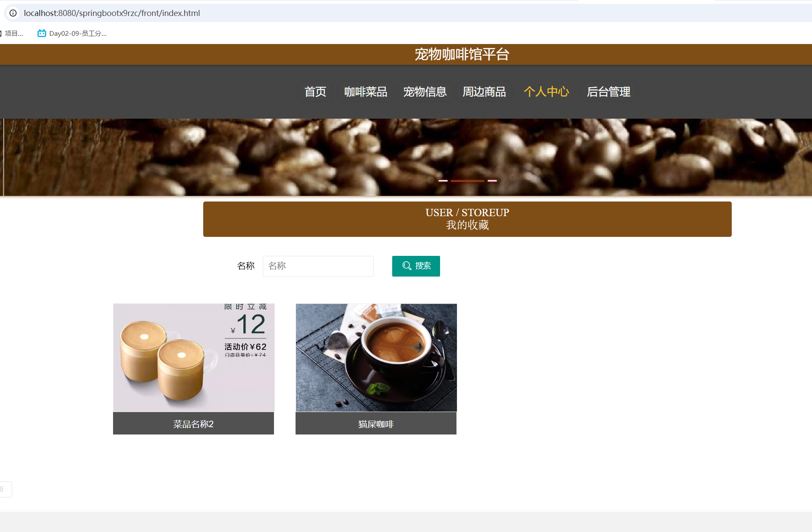Image resolution: width=812 pixels, height=532 pixels.
Task: Click inside the 名称 search input field
Action: tap(318, 266)
